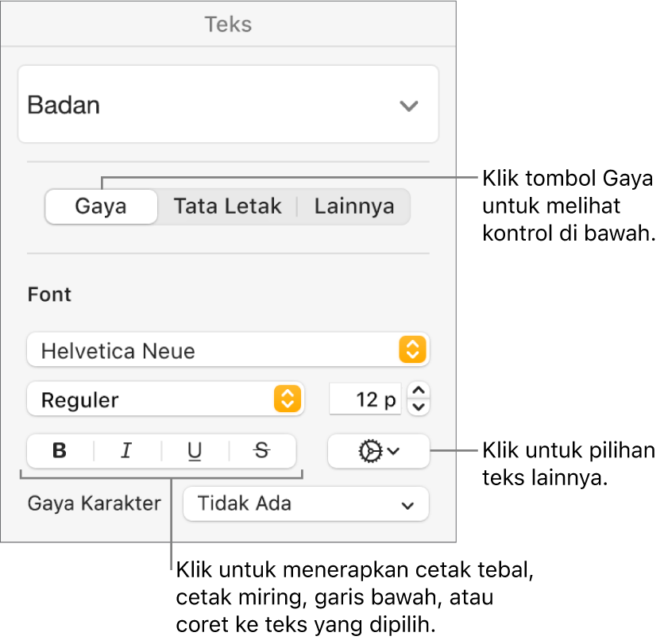This screenshot has height=644, width=668.
Task: Underline the selected text with the U button
Action: (195, 451)
